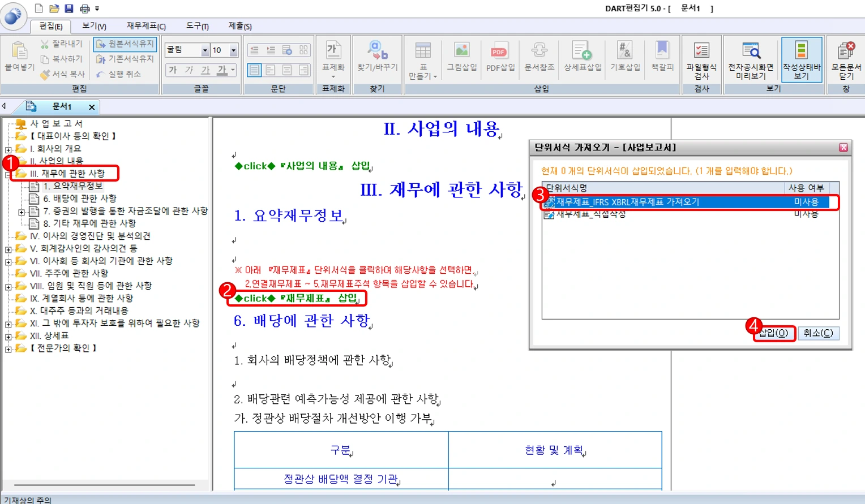Viewport: 865px width, 504px height.
Task: Open the 굴림 font name dropdown
Action: pos(205,50)
